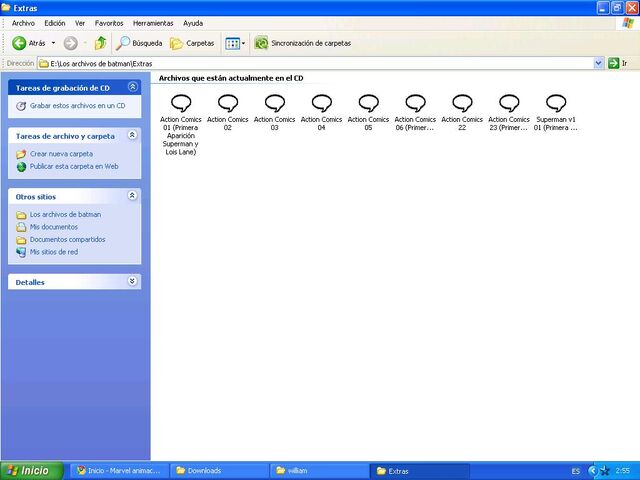640x480 pixels.
Task: Select Action Comics 02 file icon
Action: [228, 103]
